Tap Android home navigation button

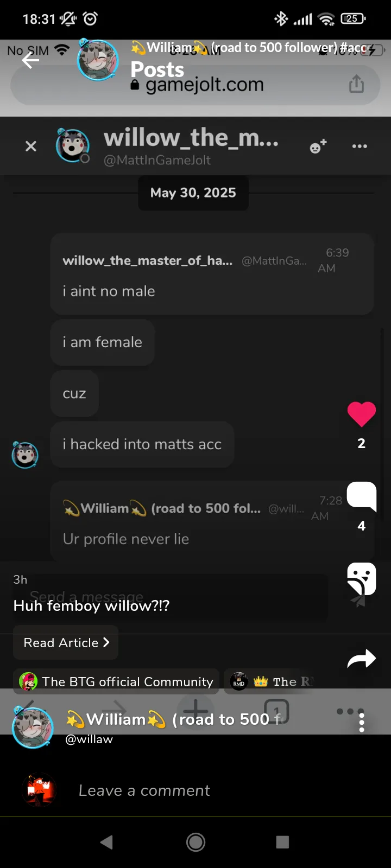pyautogui.click(x=195, y=842)
